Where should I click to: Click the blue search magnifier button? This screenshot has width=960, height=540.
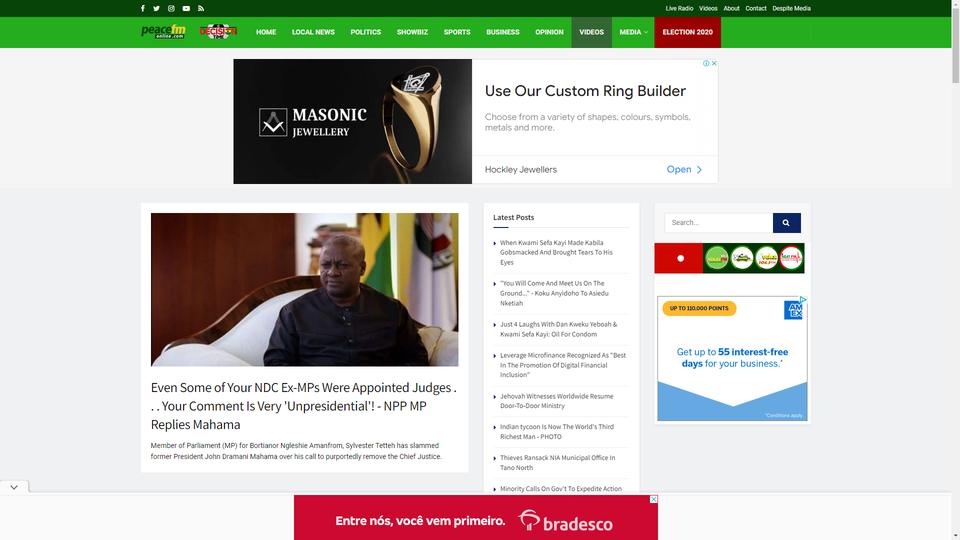(x=787, y=223)
